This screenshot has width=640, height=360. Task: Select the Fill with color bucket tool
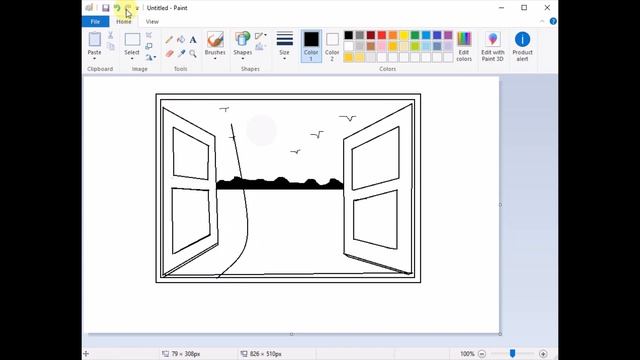[x=181, y=40]
